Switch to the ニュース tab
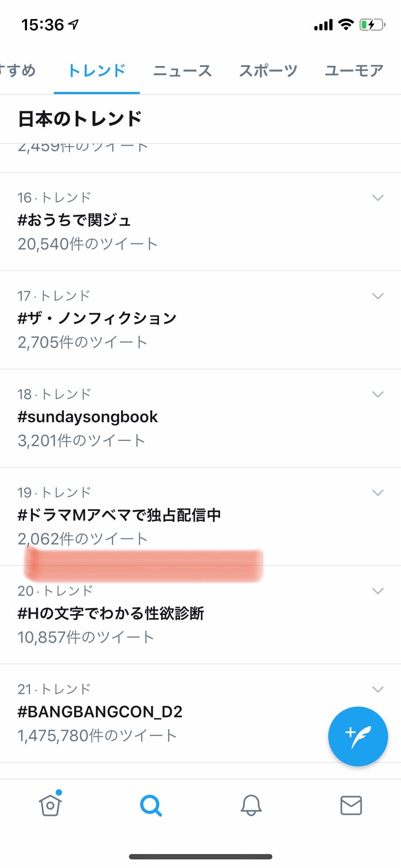401x868 pixels. (x=182, y=71)
